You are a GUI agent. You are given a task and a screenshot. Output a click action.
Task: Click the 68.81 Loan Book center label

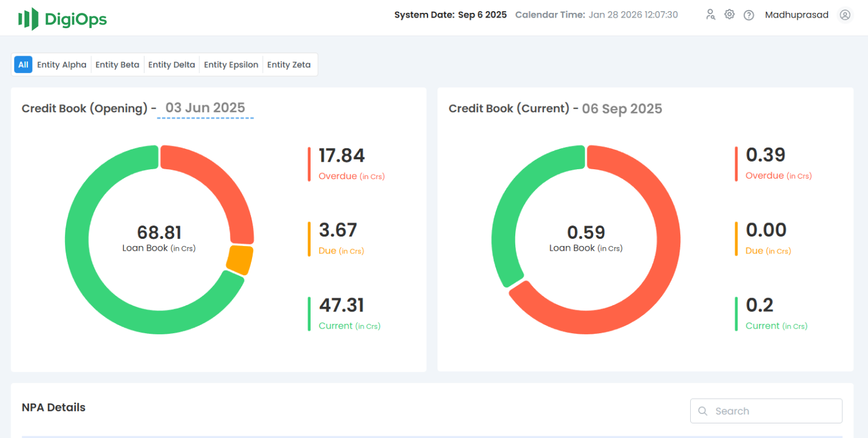[x=159, y=232]
